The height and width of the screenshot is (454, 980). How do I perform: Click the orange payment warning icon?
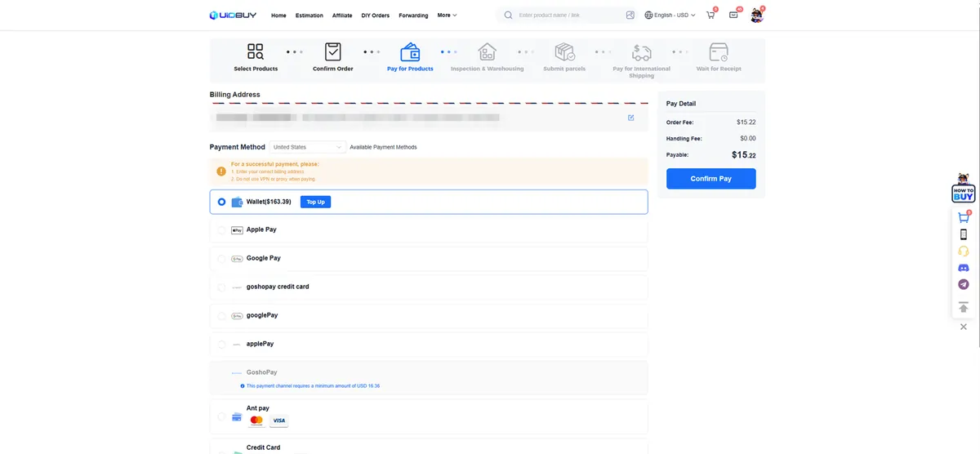click(x=221, y=171)
